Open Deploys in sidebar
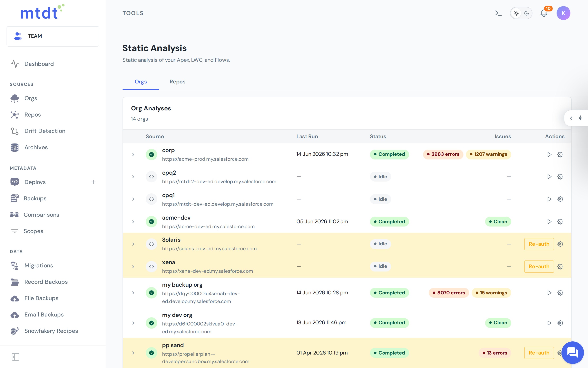Screen dimensions: 588x368 [x=35, y=182]
